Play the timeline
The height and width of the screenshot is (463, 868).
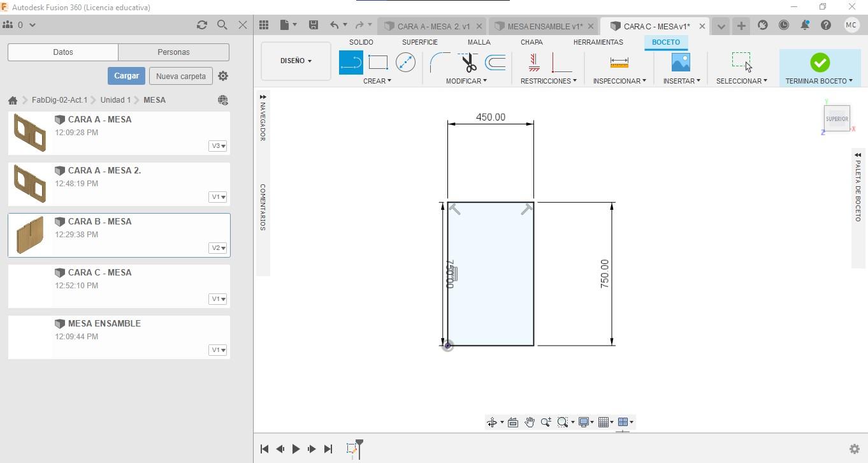tap(296, 449)
